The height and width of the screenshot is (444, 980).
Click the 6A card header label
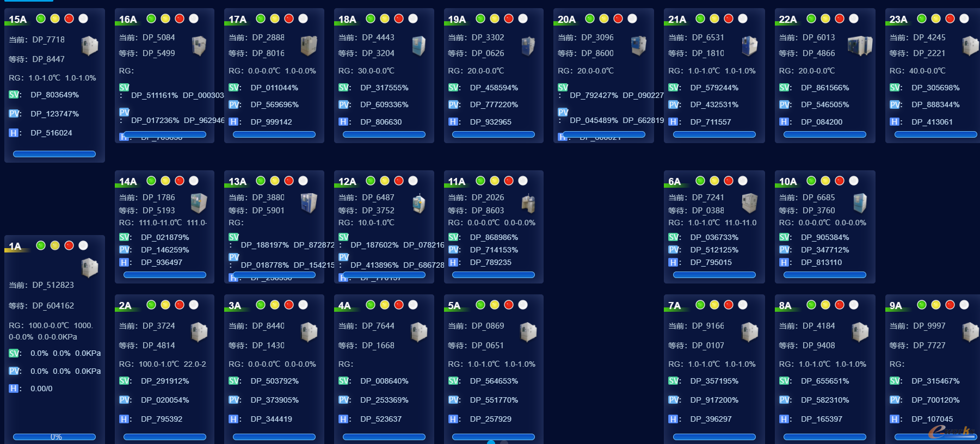(x=674, y=182)
